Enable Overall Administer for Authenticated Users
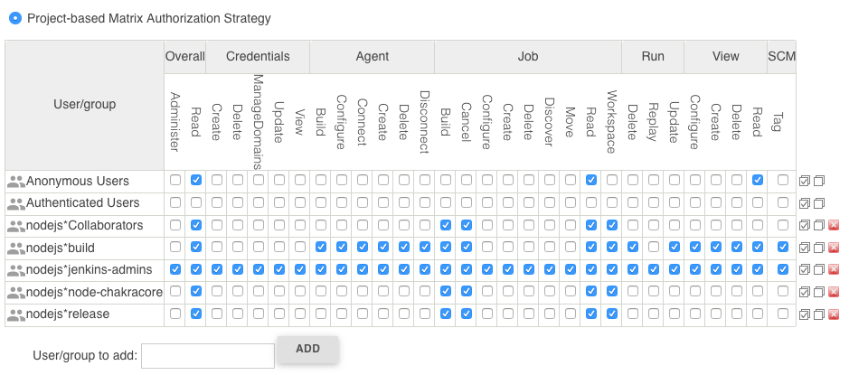Screen dimensions: 868x375 pyautogui.click(x=175, y=202)
